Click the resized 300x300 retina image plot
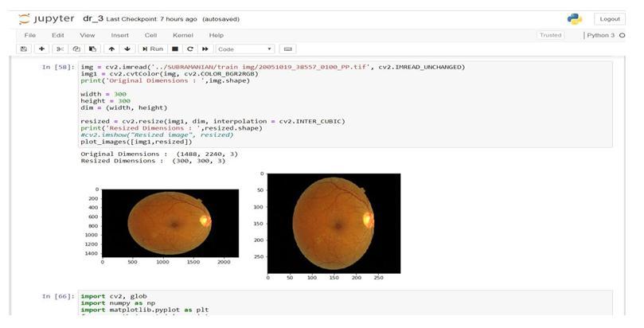 pyautogui.click(x=334, y=224)
